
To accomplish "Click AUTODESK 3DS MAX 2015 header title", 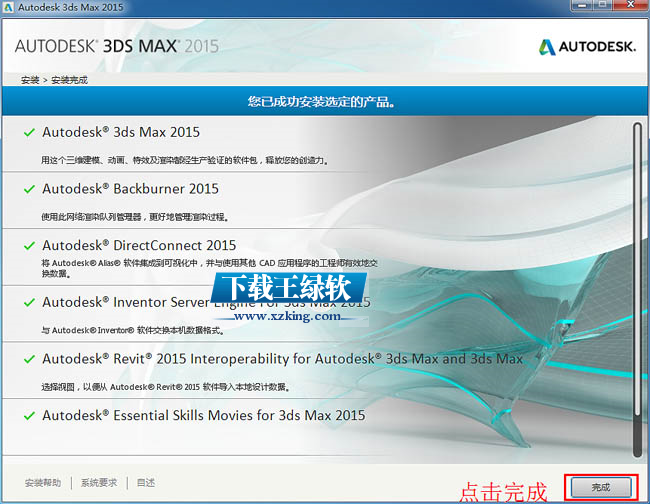I will [x=117, y=46].
